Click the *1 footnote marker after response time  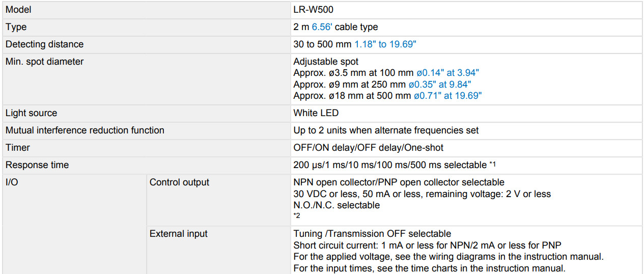(493, 164)
